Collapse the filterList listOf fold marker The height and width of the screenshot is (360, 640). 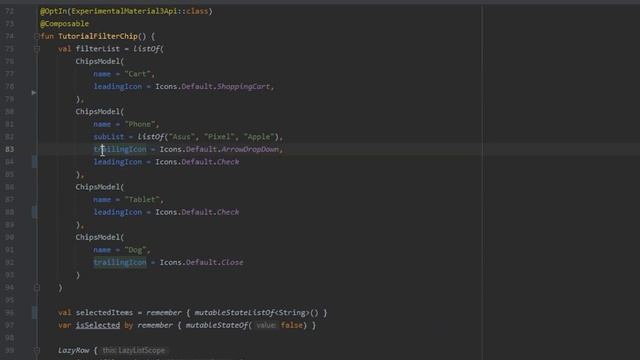point(36,49)
